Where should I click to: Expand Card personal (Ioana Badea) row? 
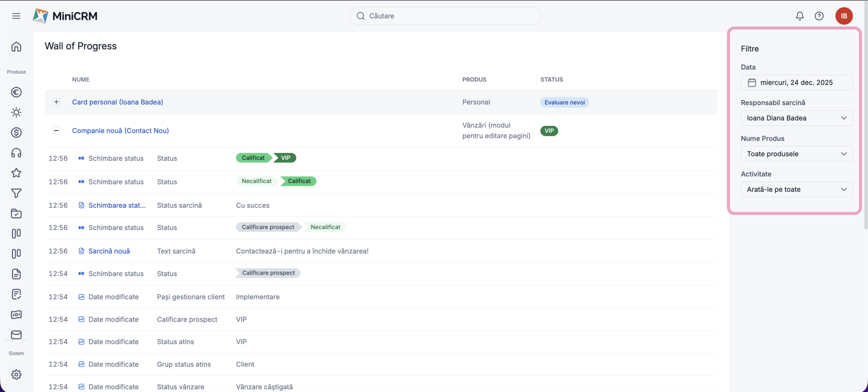point(57,102)
